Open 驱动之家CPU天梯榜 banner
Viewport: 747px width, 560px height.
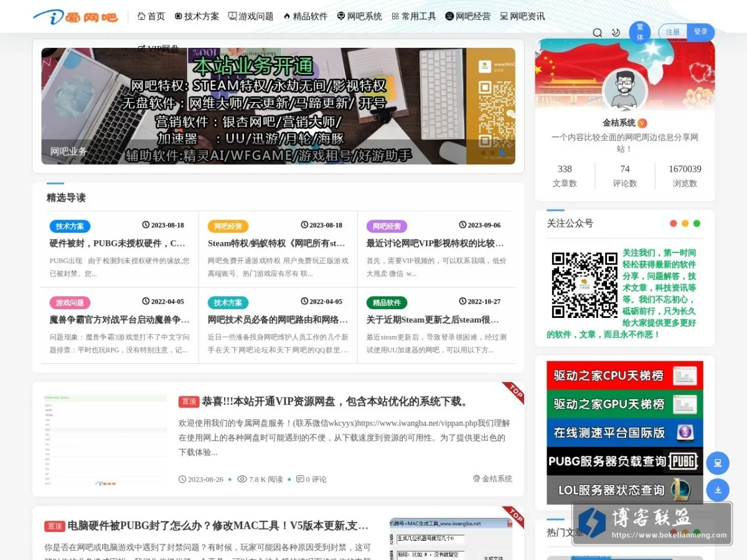[625, 376]
